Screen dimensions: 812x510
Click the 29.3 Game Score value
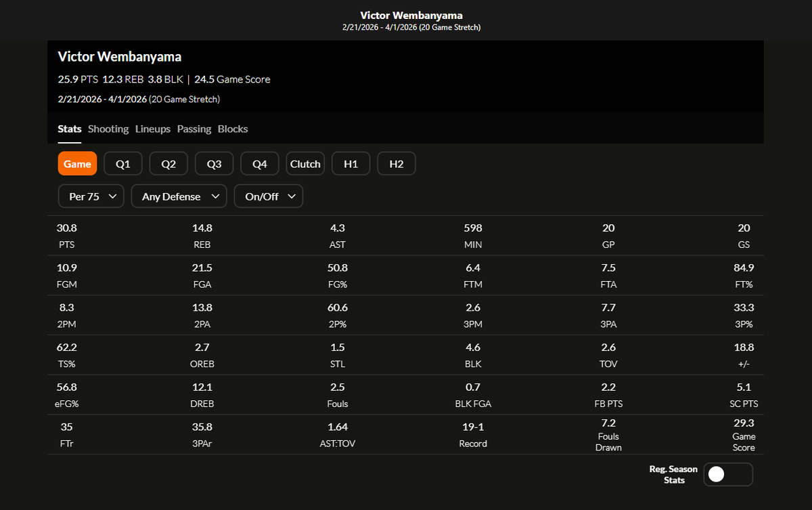tap(744, 423)
